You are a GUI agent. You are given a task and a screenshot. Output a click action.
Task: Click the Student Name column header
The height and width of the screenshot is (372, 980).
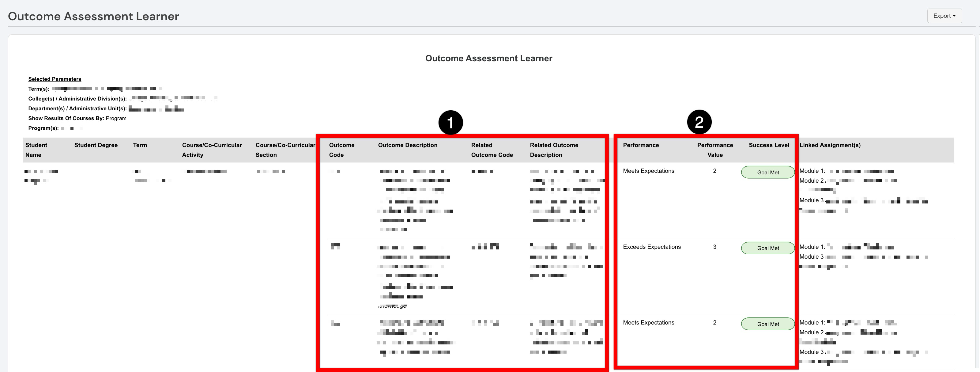coord(36,150)
